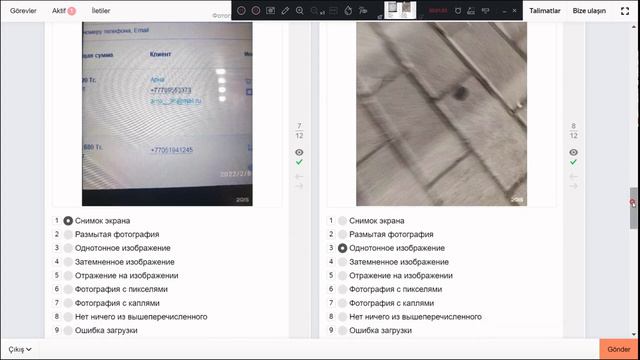This screenshot has height=360, width=640.
Task: Open the Çıkış dropdown at bottom left
Action: coord(20,349)
